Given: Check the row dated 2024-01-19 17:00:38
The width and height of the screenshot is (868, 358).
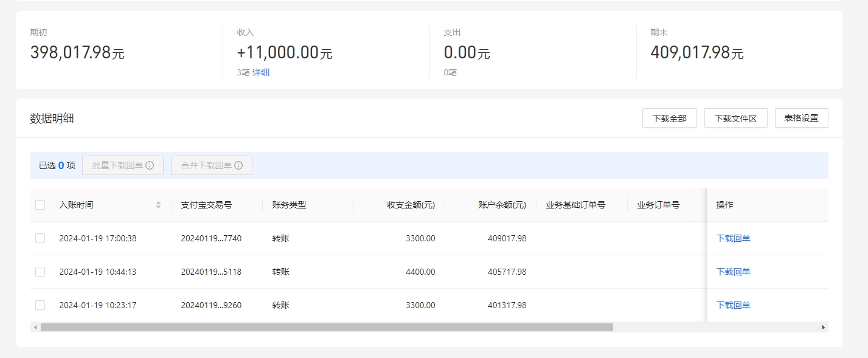Looking at the screenshot, I should tap(40, 238).
